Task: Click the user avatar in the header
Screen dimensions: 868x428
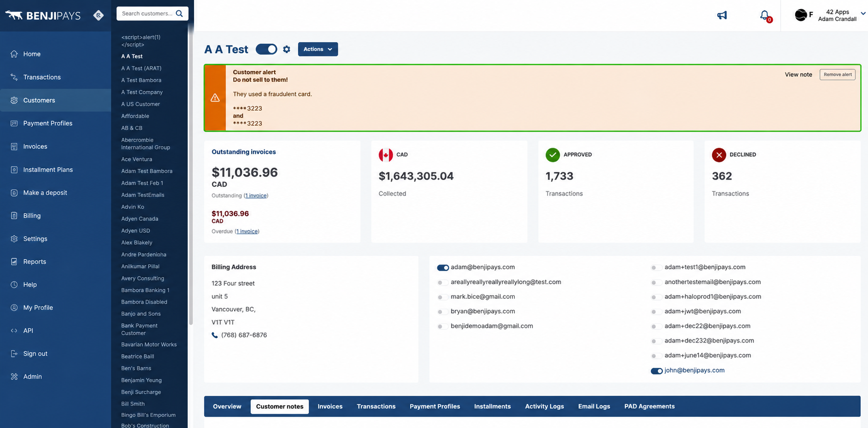Action: click(x=800, y=15)
